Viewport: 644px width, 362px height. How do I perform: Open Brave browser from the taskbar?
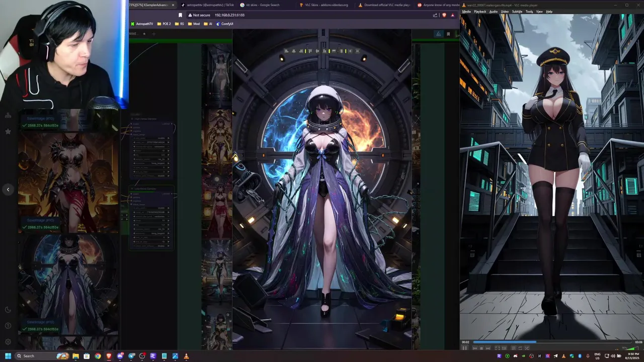[109, 356]
